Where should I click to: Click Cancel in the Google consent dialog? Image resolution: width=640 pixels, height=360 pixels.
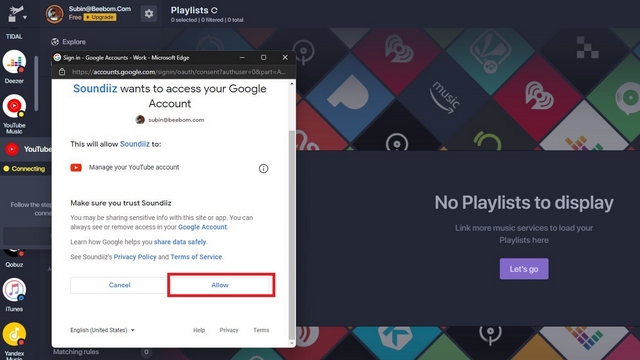119,285
